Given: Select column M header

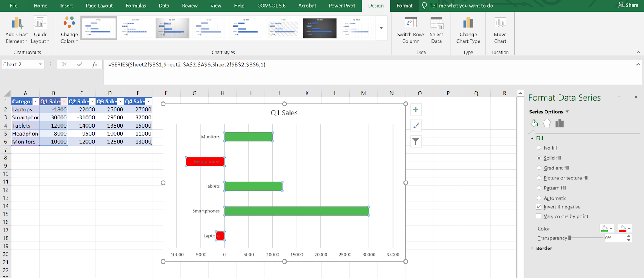Looking at the screenshot, I should click(x=363, y=93).
